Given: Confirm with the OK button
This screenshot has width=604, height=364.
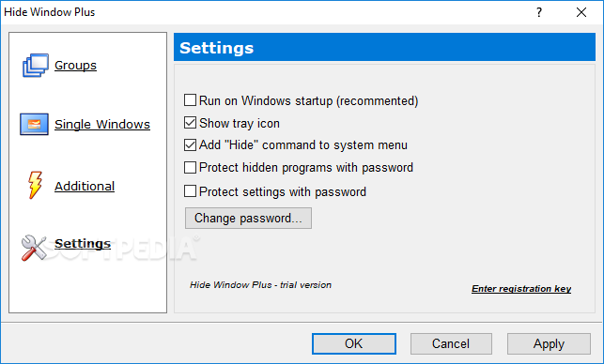Looking at the screenshot, I should tap(354, 343).
